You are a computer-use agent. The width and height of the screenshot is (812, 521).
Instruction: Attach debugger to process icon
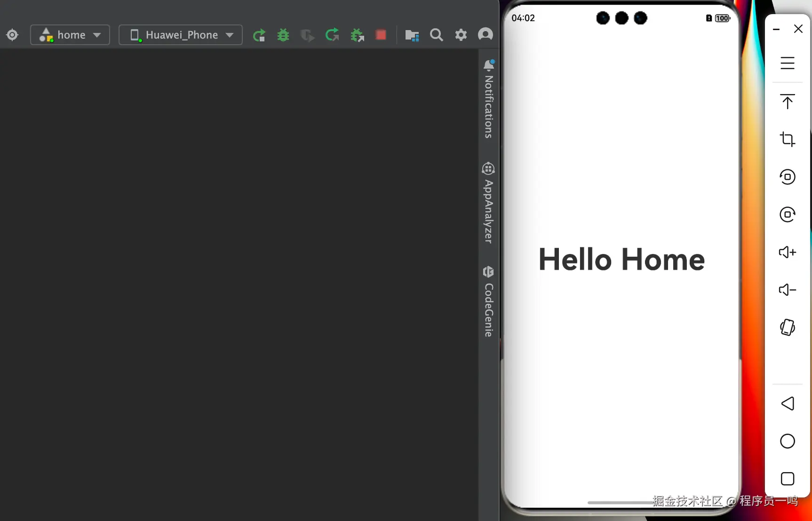pos(358,35)
